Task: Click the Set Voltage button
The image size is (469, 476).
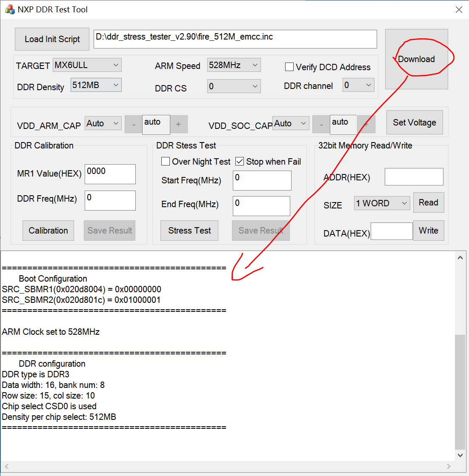Action: tap(414, 122)
